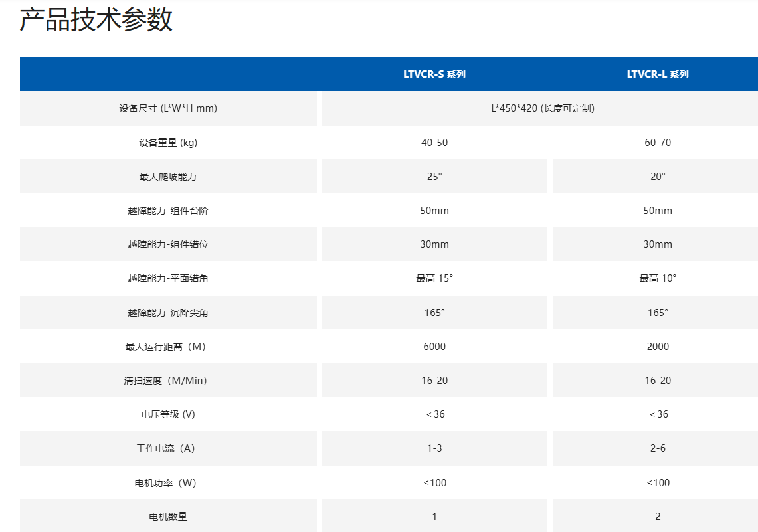Click the 越障能力-组件台阶 row label

click(168, 211)
